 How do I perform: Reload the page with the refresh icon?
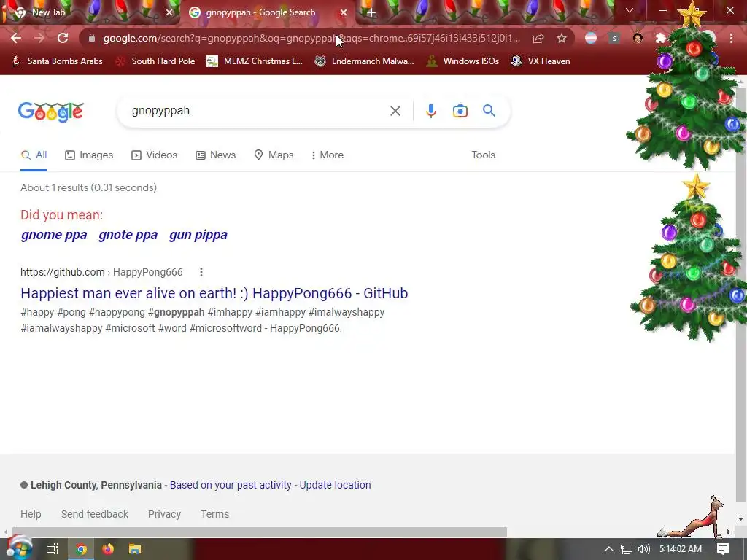63,38
